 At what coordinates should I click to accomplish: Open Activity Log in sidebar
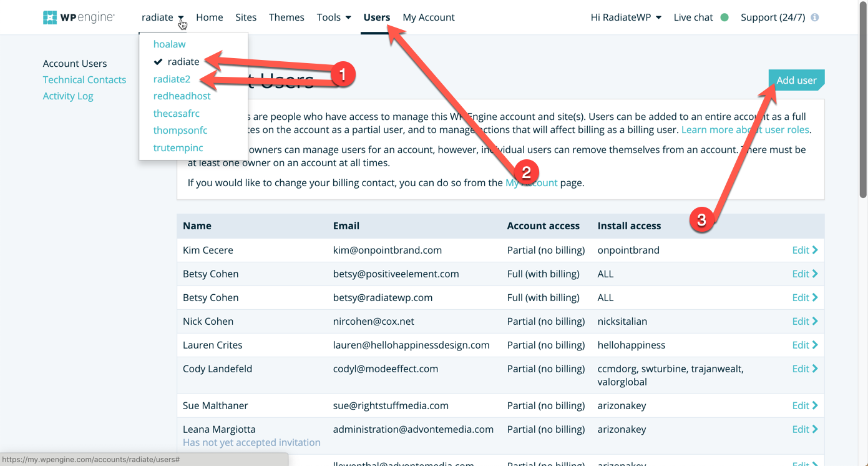click(68, 96)
